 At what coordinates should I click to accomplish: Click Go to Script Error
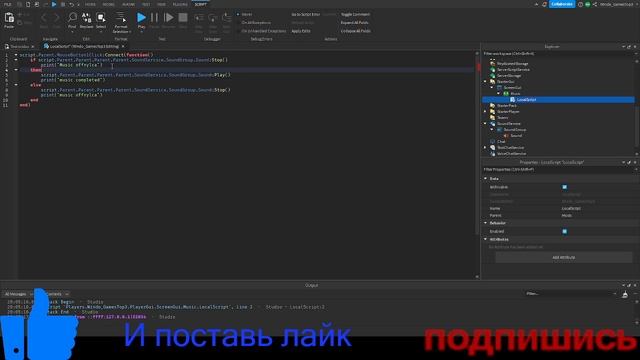305,14
